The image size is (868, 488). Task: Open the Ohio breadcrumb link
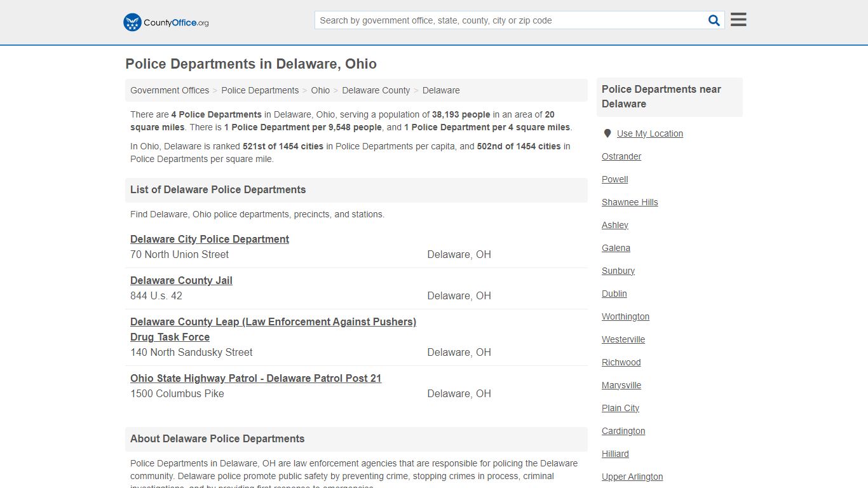320,90
